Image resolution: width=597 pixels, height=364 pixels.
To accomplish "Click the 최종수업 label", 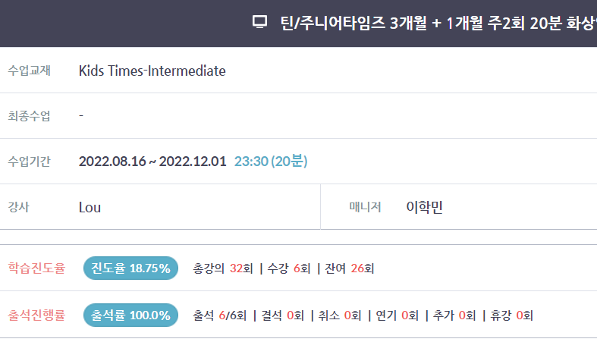I will 30,116.
